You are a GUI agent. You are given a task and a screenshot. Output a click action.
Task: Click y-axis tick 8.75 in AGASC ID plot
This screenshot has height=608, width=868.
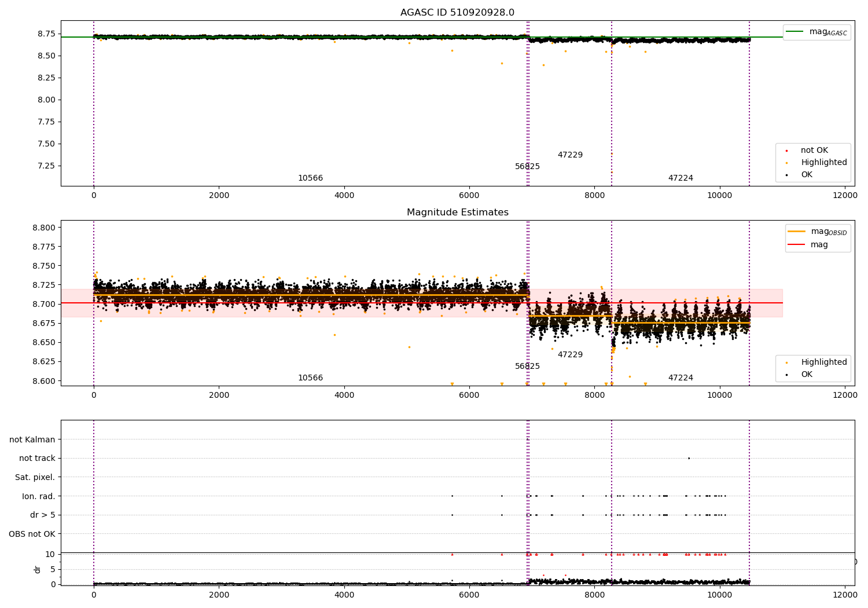click(47, 34)
